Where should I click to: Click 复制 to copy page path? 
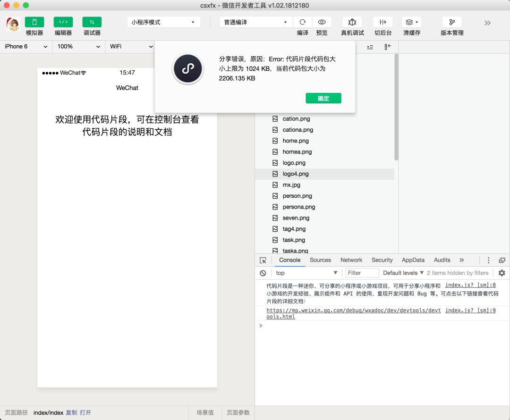coord(71,412)
